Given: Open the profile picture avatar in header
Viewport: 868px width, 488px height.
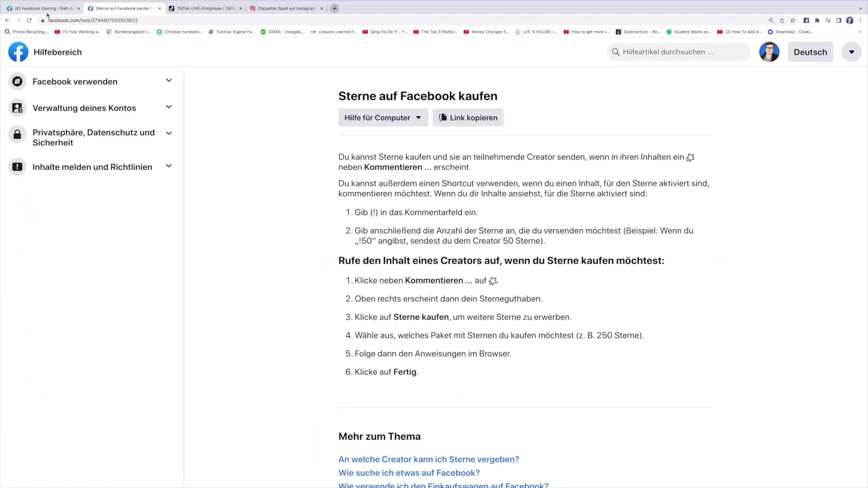Looking at the screenshot, I should coord(769,52).
